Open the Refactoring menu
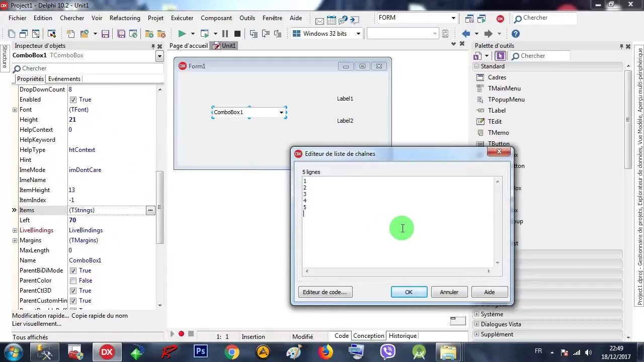The height and width of the screenshot is (362, 644). pos(125,18)
